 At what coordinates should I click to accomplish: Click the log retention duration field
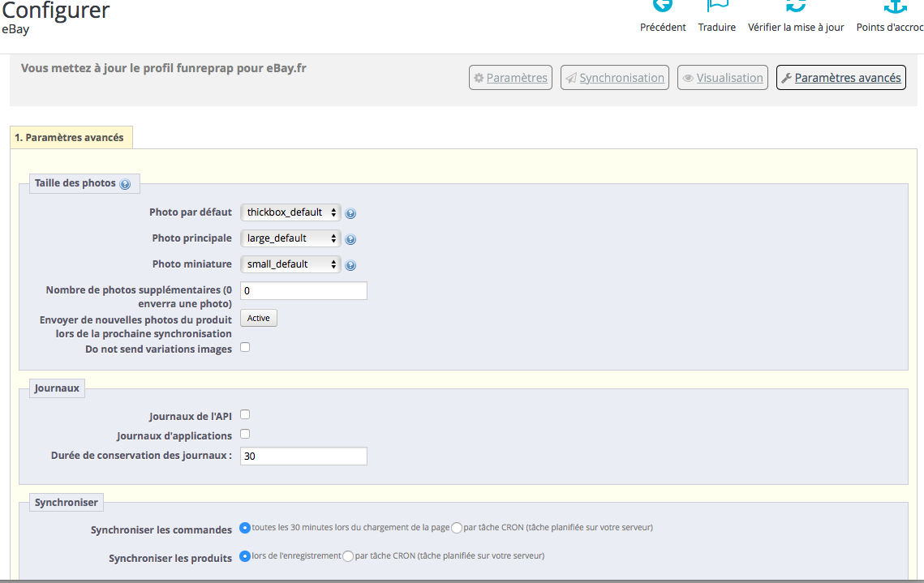[303, 457]
